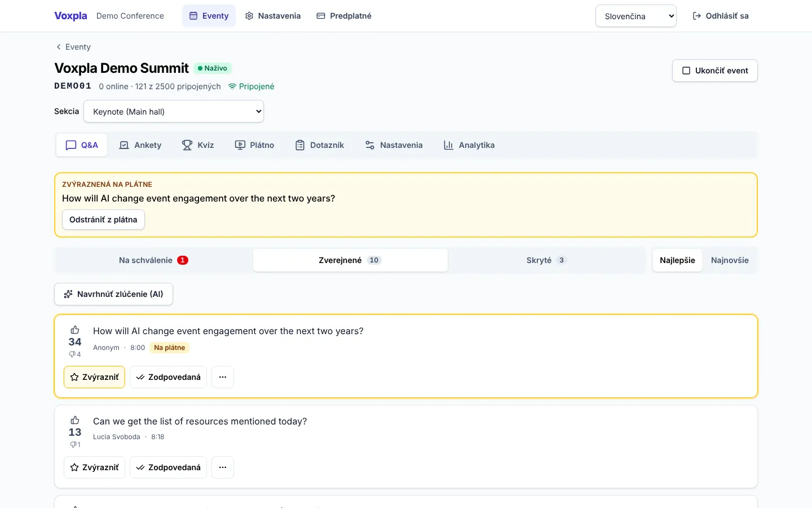Image resolution: width=812 pixels, height=508 pixels.
Task: Click the clipboard icon for Dotazník
Action: click(300, 145)
